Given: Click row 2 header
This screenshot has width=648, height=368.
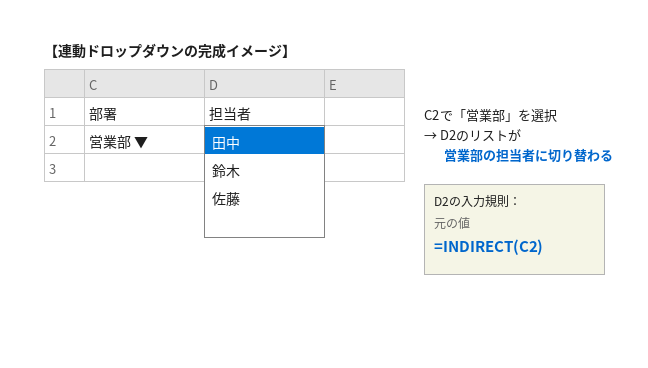Looking at the screenshot, I should 64,140.
